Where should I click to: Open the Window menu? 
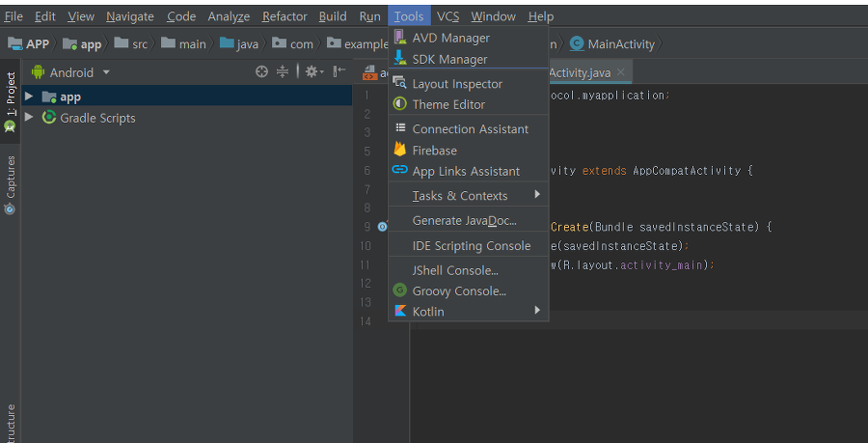pyautogui.click(x=493, y=16)
